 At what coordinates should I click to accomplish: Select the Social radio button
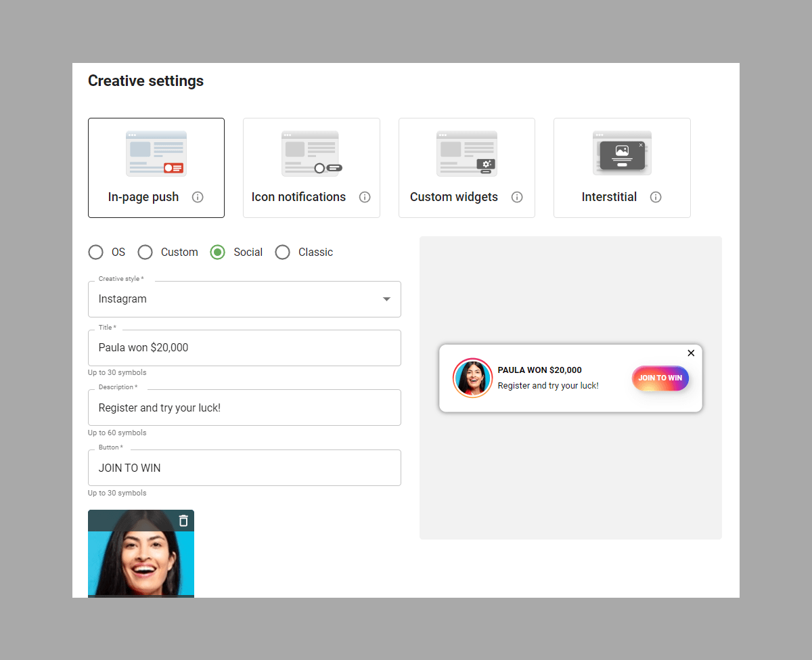coord(218,252)
